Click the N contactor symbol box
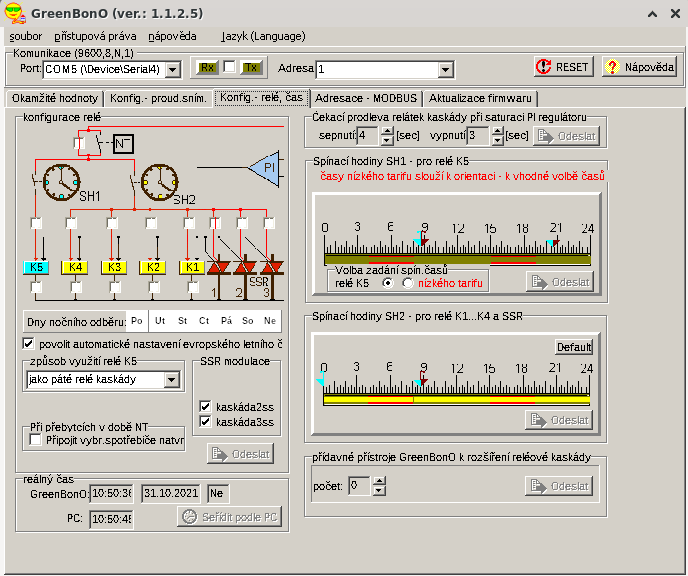The width and height of the screenshot is (688, 576). [123, 144]
